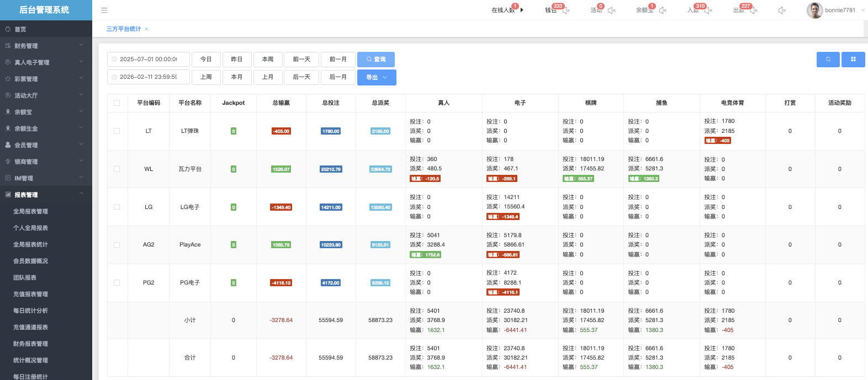Open the 导出 export dropdown
Viewport: 868px width, 380px height.
tap(377, 77)
